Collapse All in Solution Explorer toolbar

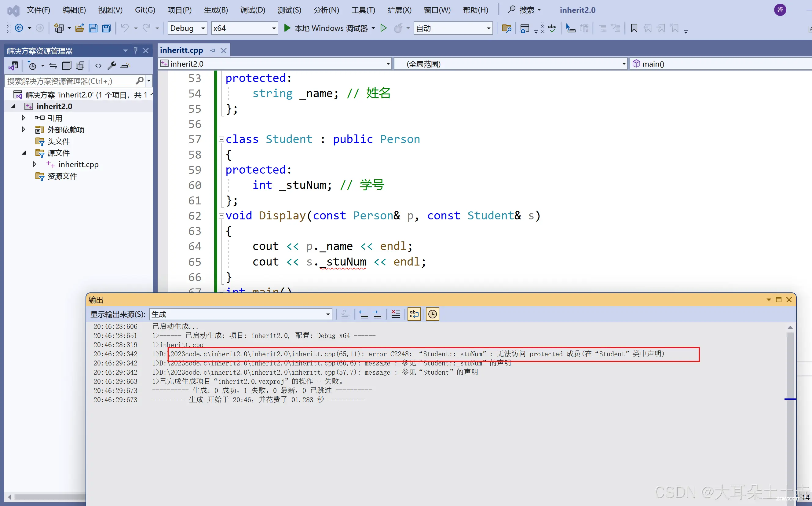click(67, 66)
